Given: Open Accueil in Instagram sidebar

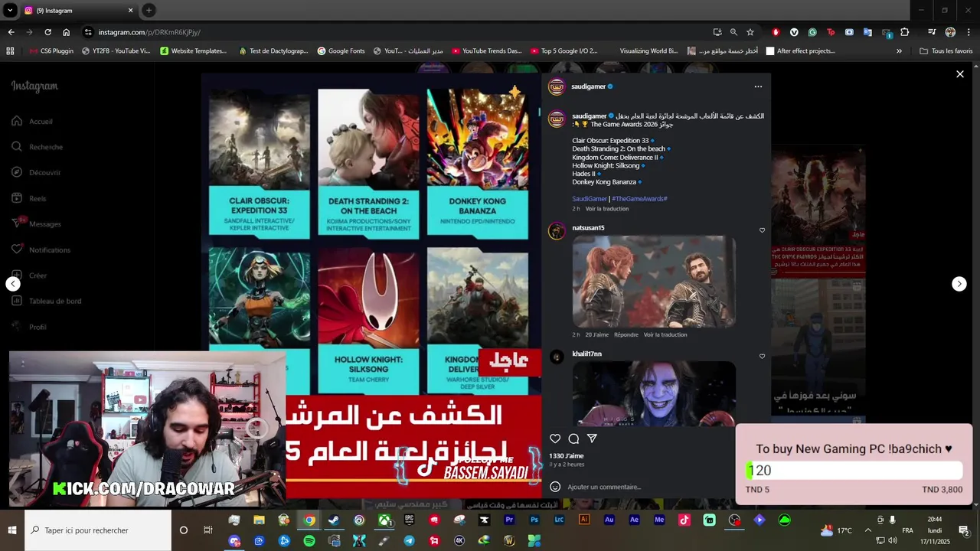Looking at the screenshot, I should tap(32, 121).
